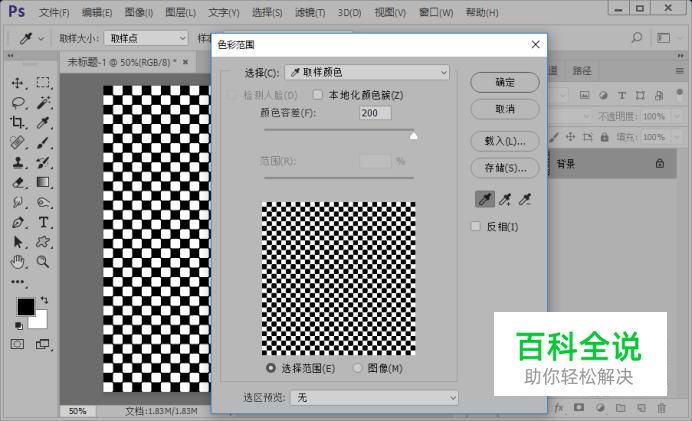Select the 背景 layer row
Viewport: 692px width, 421px height.
click(613, 163)
